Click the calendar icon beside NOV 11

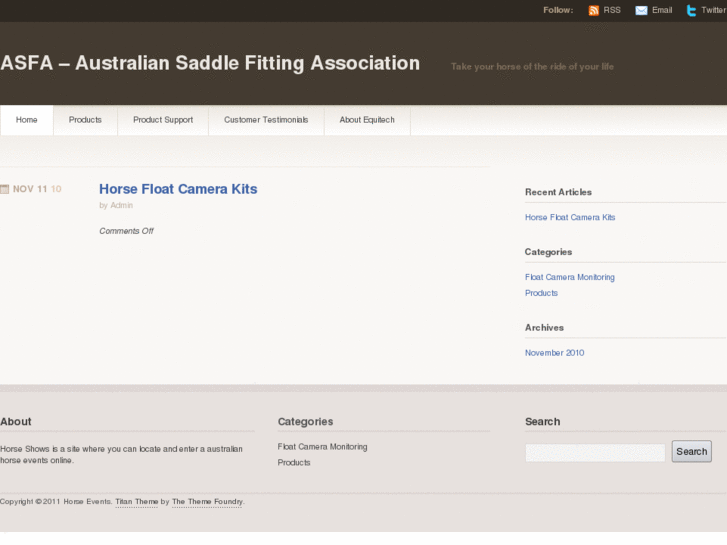(5, 189)
